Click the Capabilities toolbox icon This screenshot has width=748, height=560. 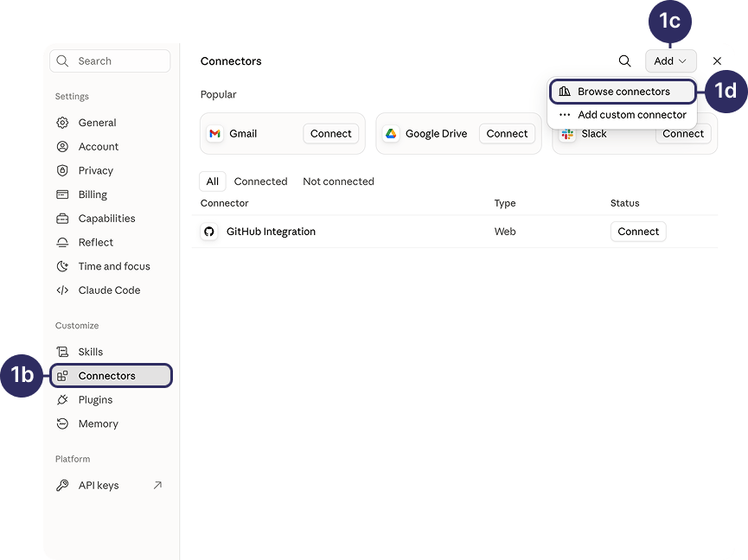pos(62,219)
